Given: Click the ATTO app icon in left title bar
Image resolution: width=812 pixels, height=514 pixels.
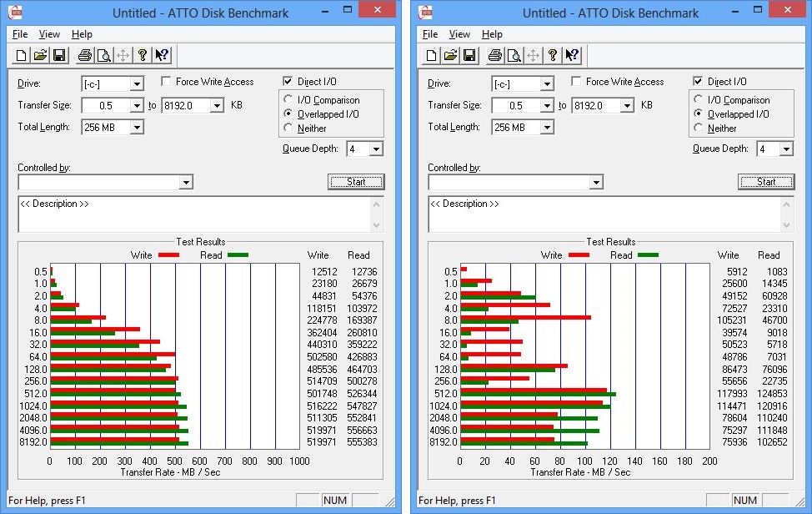Looking at the screenshot, I should [x=16, y=12].
